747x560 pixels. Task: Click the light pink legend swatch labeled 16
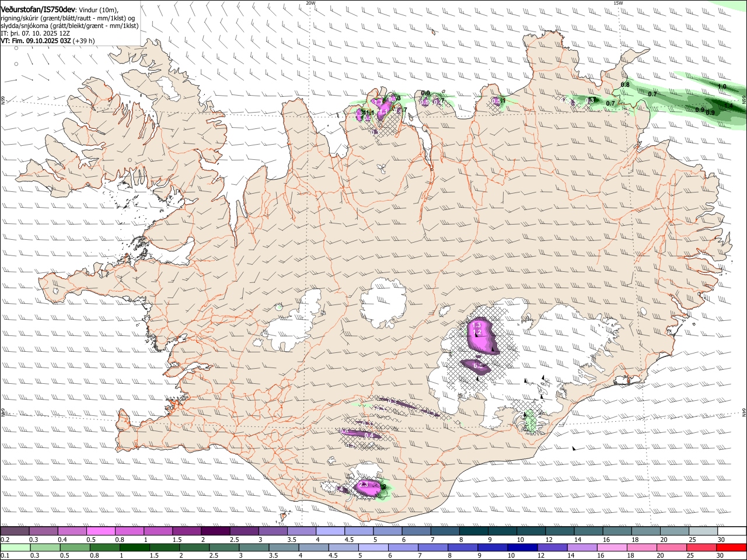(x=613, y=547)
